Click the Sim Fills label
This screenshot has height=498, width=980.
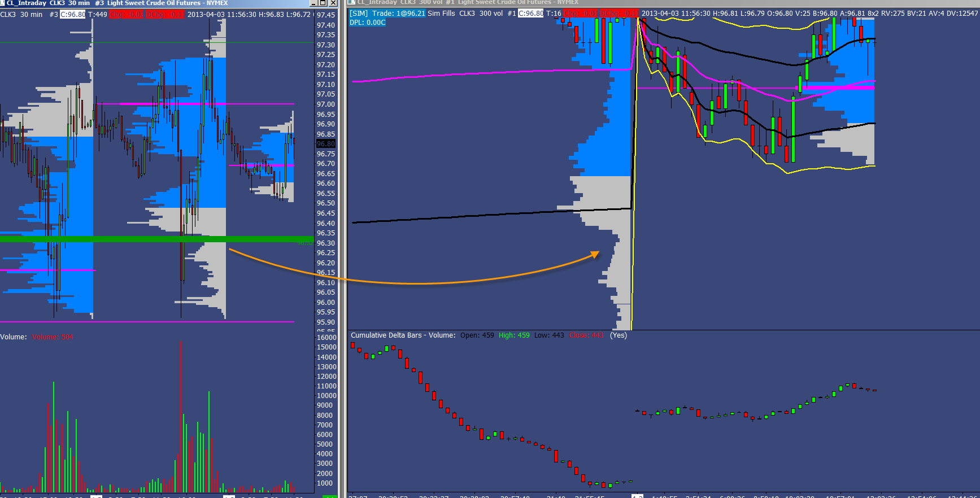(x=441, y=14)
